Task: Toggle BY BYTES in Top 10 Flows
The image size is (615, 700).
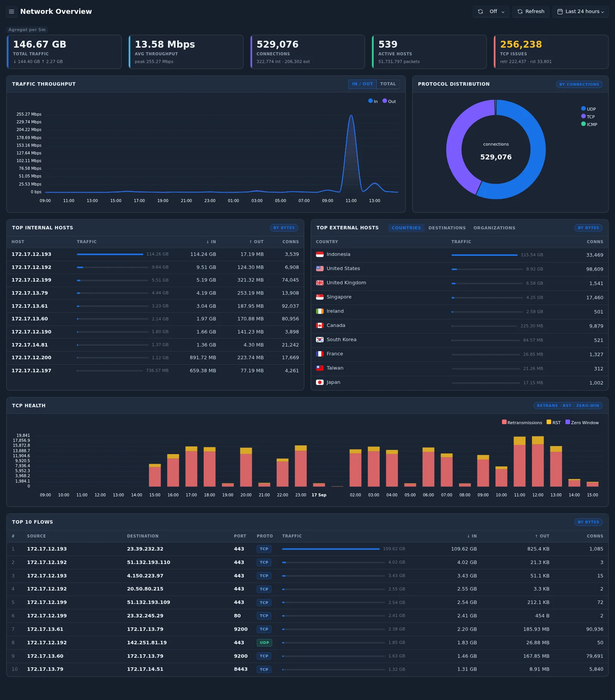Action: point(588,522)
